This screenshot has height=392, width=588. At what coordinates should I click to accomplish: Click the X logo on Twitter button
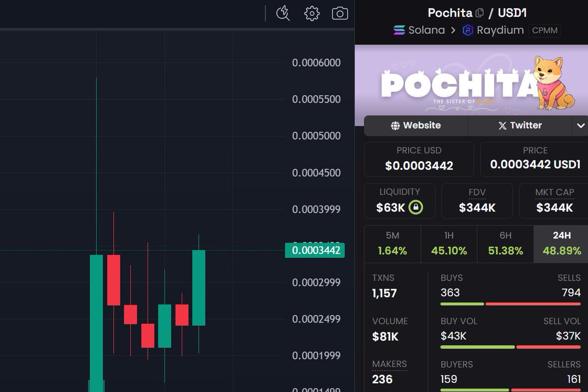502,125
